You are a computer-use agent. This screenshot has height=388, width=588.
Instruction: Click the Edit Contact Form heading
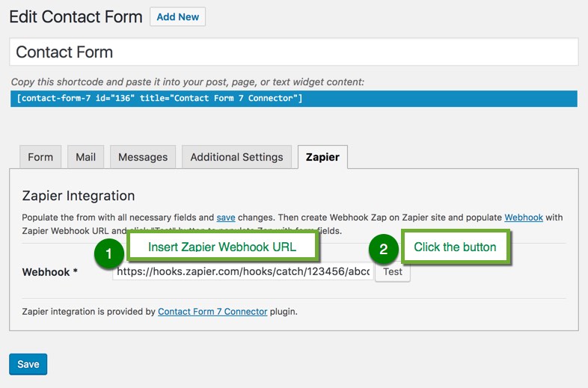click(76, 17)
